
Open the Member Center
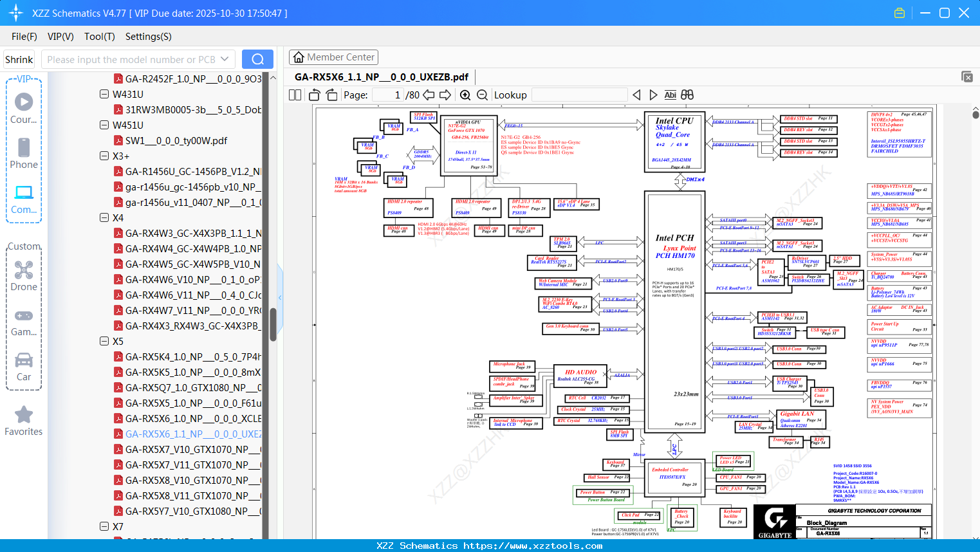click(333, 57)
